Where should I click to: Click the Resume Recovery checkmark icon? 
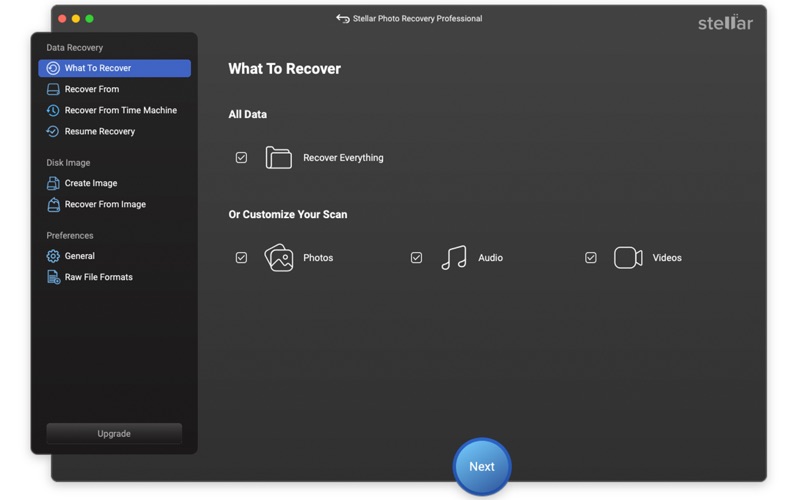(53, 132)
